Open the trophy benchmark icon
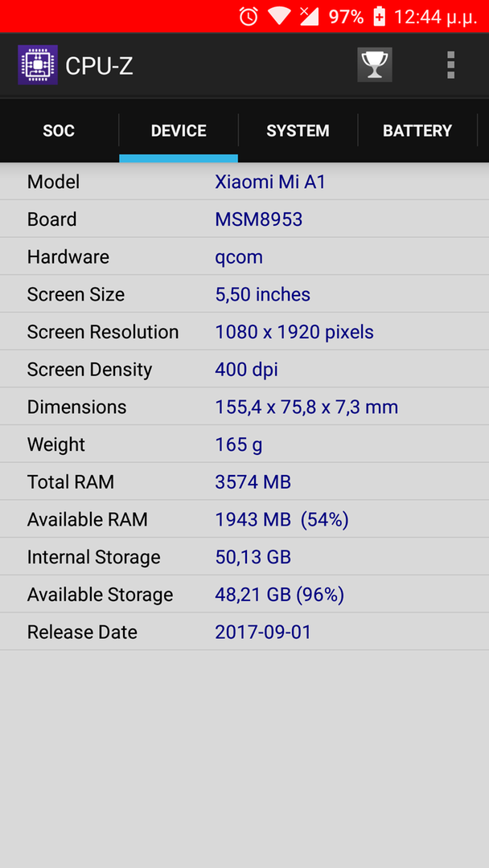The height and width of the screenshot is (868, 489). tap(375, 65)
